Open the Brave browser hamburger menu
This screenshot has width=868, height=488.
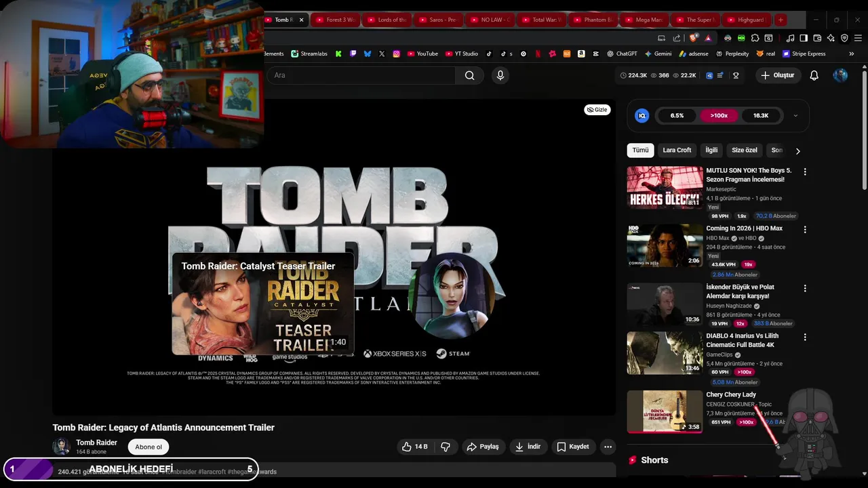click(x=858, y=38)
